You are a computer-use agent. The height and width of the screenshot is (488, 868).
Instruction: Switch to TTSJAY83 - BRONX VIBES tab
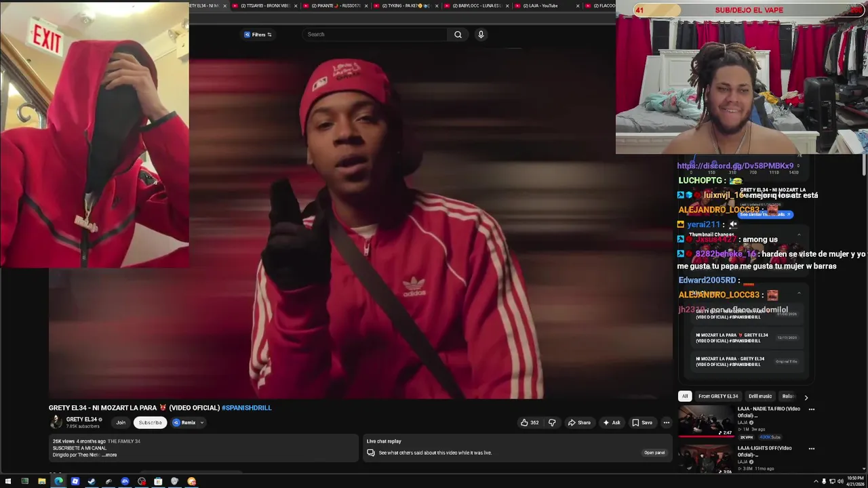(x=266, y=5)
